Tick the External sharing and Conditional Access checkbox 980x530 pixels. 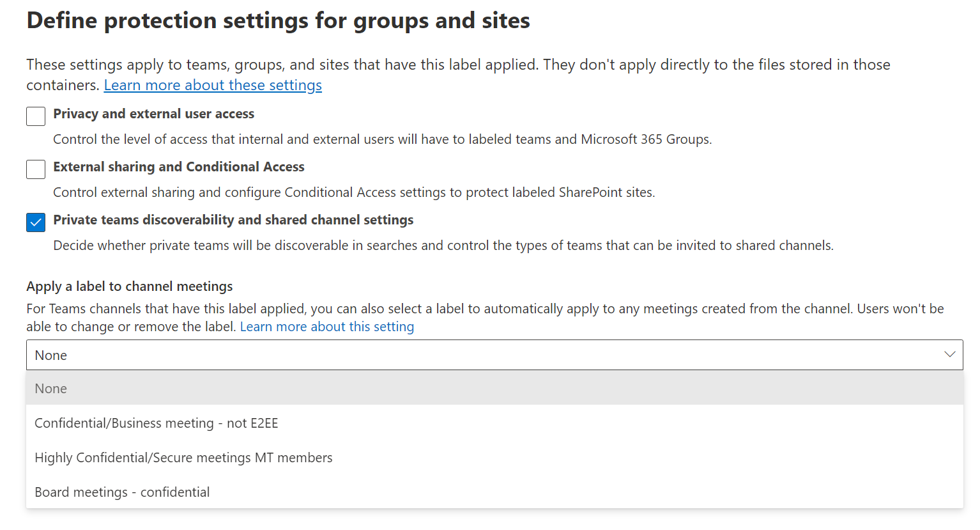pos(36,169)
